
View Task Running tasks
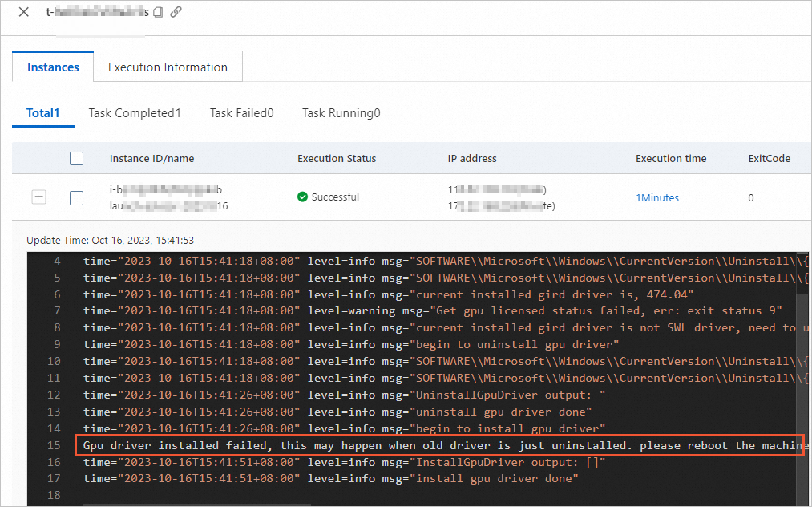[341, 113]
